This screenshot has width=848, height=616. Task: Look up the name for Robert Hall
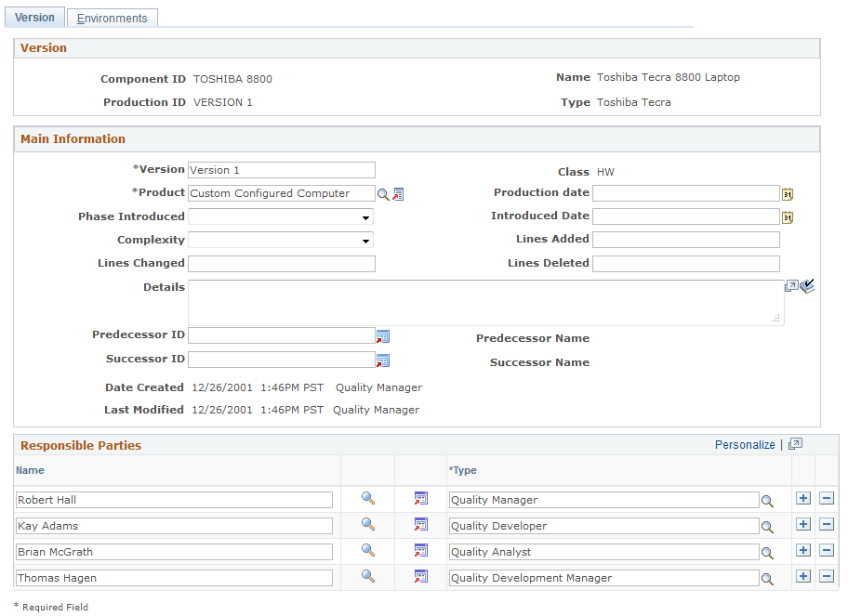coord(367,499)
